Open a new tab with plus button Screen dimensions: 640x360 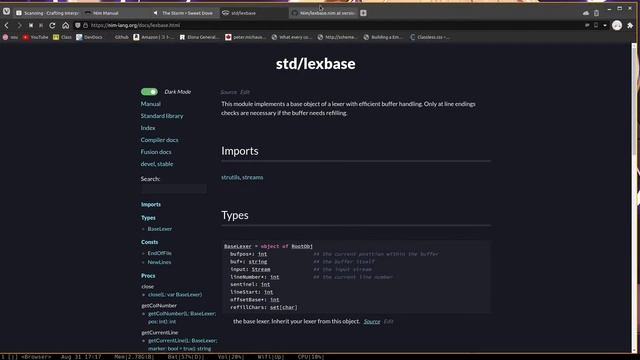pos(363,13)
